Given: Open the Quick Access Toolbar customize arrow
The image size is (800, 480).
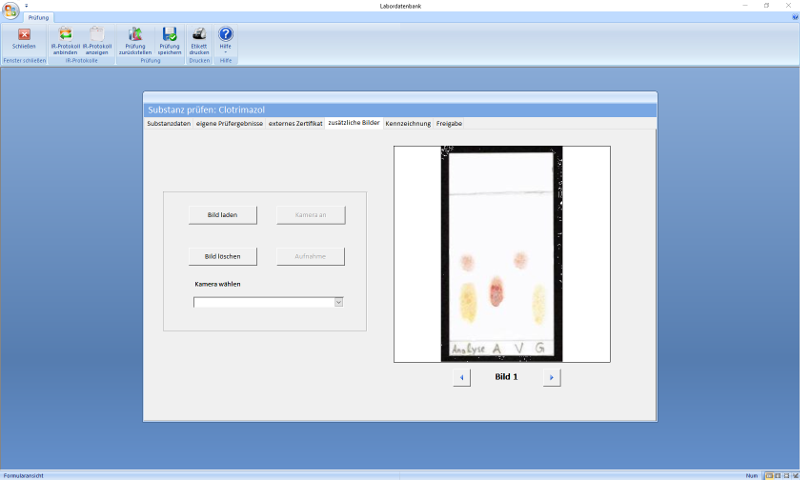Looking at the screenshot, I should (x=27, y=5).
